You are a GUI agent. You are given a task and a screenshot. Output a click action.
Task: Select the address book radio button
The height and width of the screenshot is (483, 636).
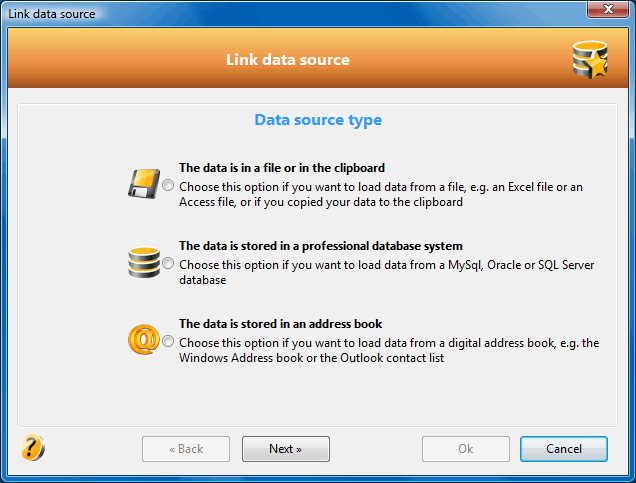pyautogui.click(x=168, y=341)
